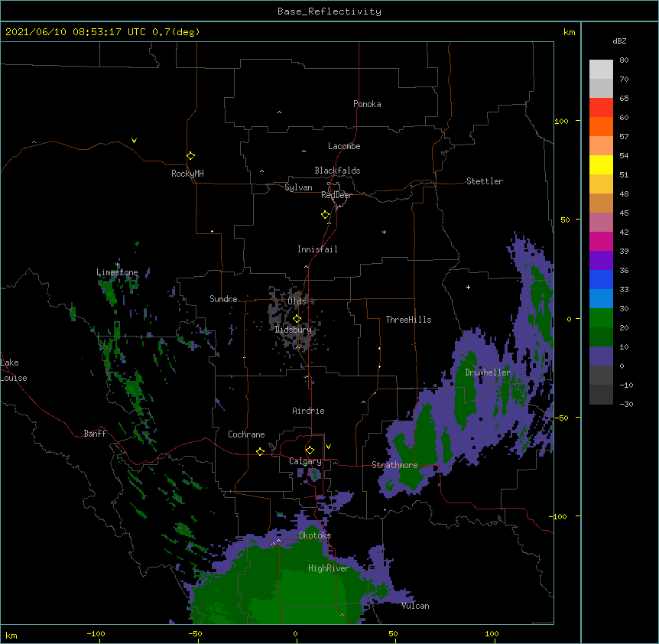
Task: Click the Olds town label
Action: (x=297, y=301)
